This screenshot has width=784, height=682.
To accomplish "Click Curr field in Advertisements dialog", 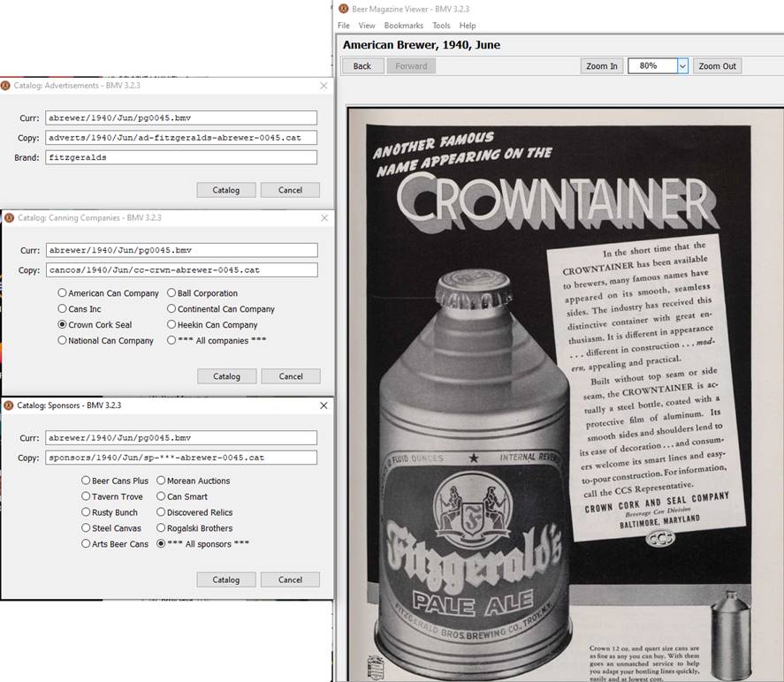I will pos(181,117).
